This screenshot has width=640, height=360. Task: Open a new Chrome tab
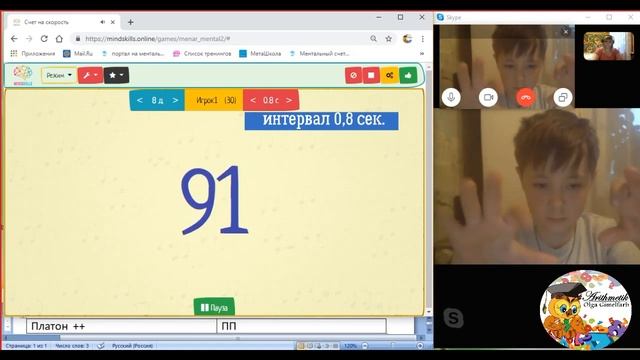pos(131,22)
